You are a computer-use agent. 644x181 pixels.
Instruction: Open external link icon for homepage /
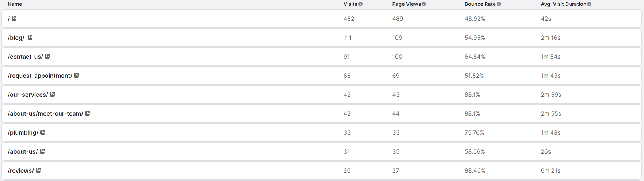(14, 18)
